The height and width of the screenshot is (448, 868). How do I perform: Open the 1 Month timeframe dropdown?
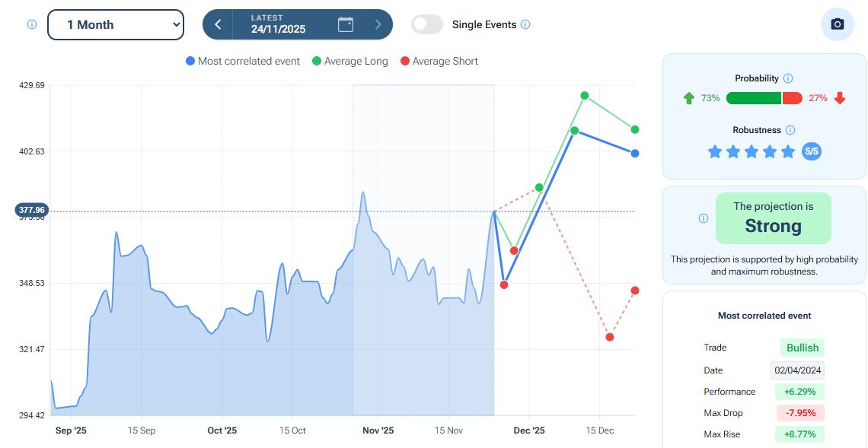coord(116,24)
